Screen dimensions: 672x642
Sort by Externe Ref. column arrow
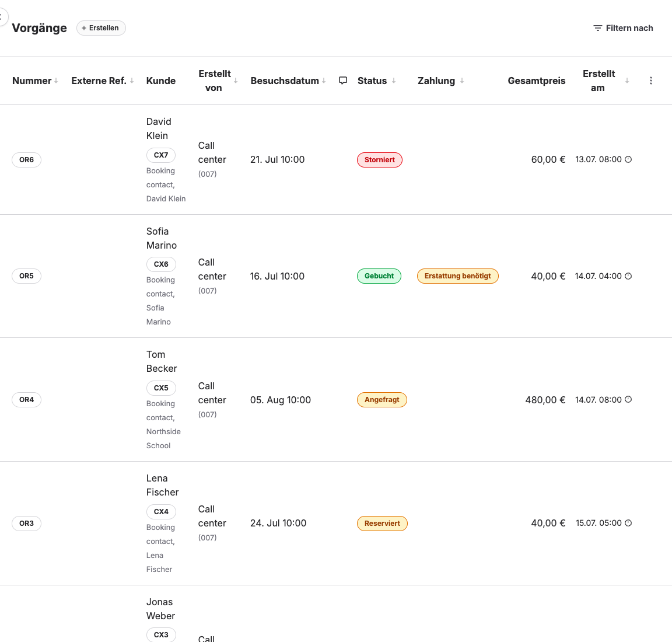point(132,81)
